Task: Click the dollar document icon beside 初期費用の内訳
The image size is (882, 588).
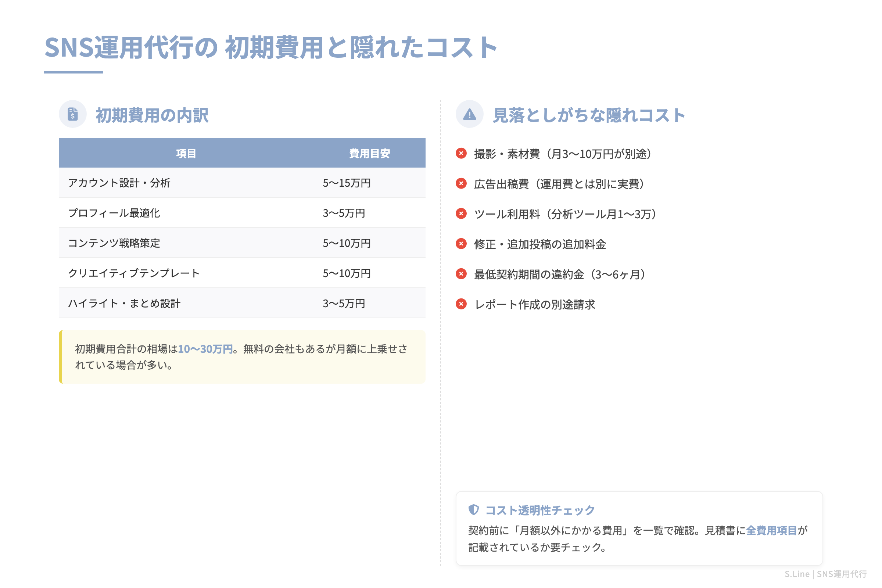Action: click(x=73, y=115)
